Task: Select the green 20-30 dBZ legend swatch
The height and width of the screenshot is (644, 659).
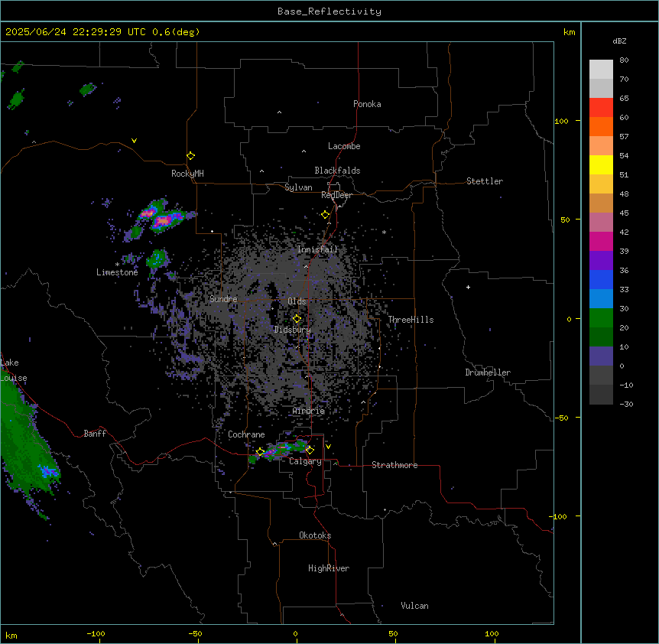Action: 601,318
